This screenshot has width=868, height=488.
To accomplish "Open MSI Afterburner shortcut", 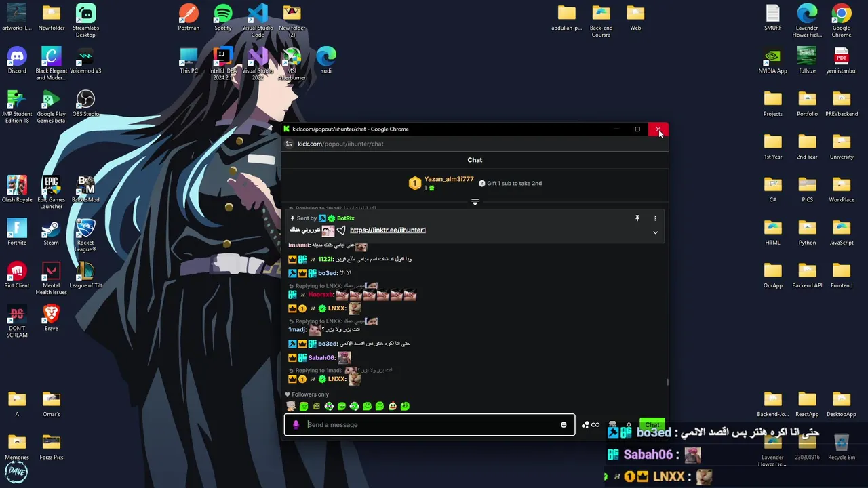I will tap(292, 64).
